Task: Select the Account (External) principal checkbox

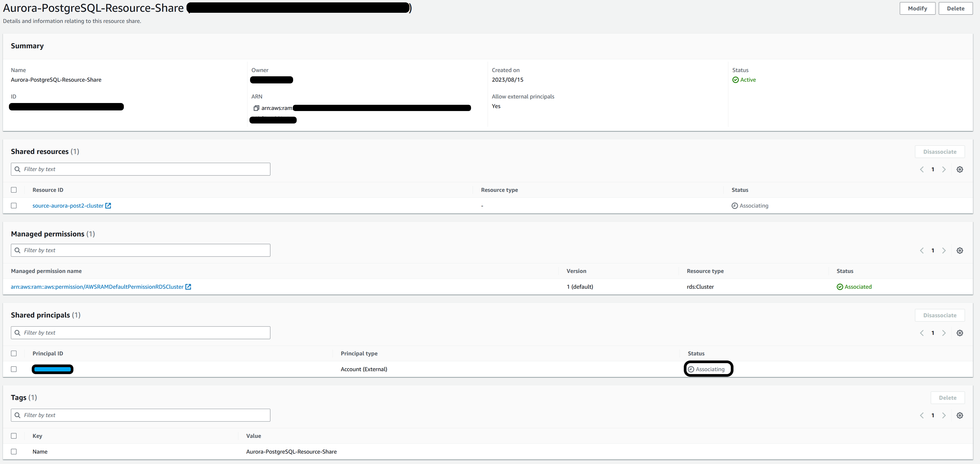Action: [x=14, y=369]
